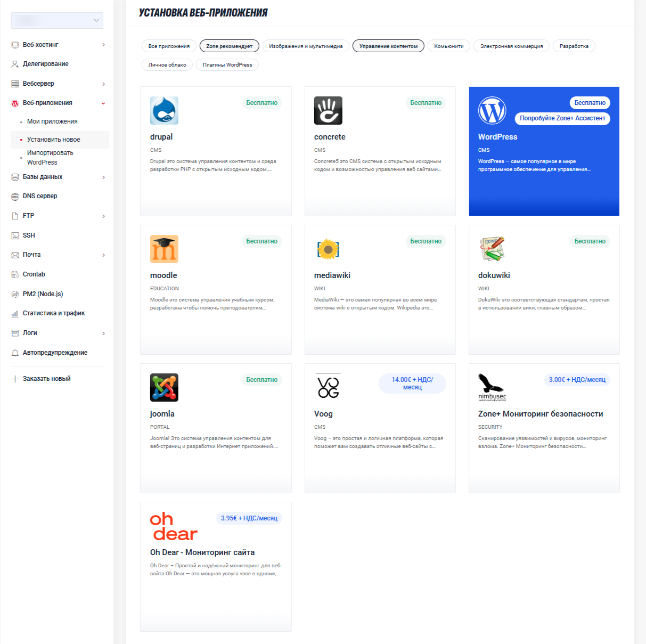The image size is (646, 644).
Task: Expand the Базы данных chevron
Action: click(103, 177)
